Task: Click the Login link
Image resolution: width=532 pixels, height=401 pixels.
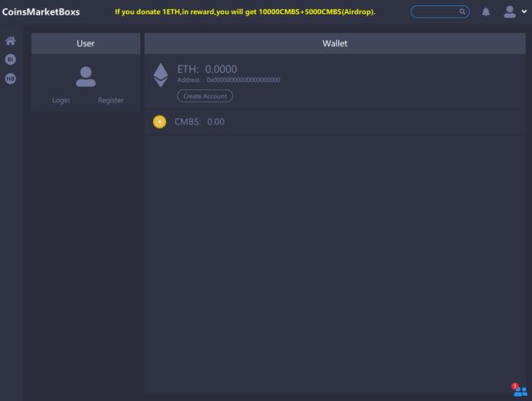Action: pos(61,100)
